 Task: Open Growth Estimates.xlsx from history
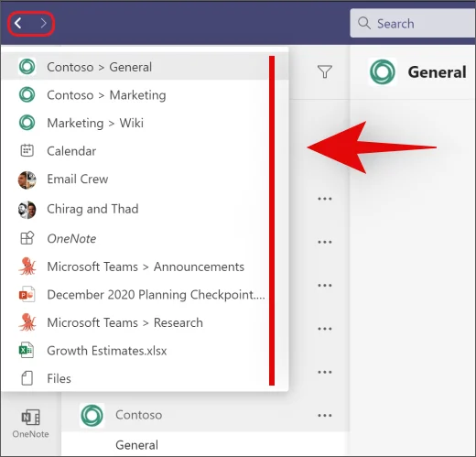145,351
